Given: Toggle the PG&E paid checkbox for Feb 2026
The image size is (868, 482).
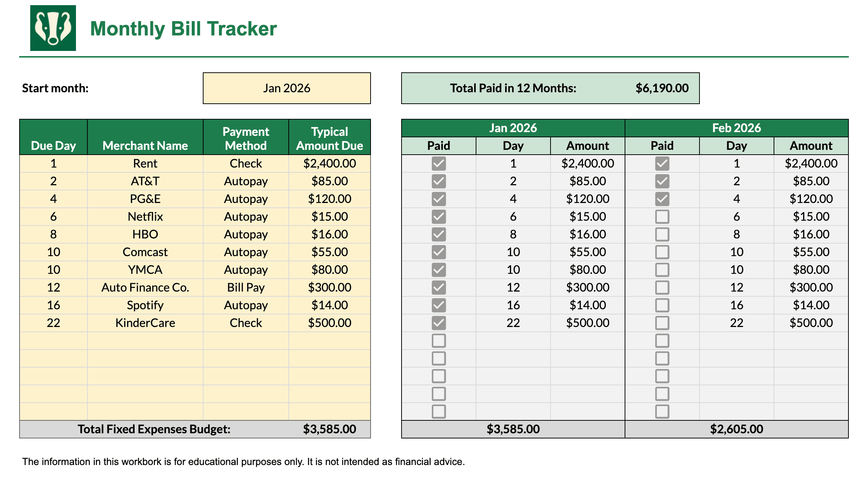Looking at the screenshot, I should coord(662,199).
